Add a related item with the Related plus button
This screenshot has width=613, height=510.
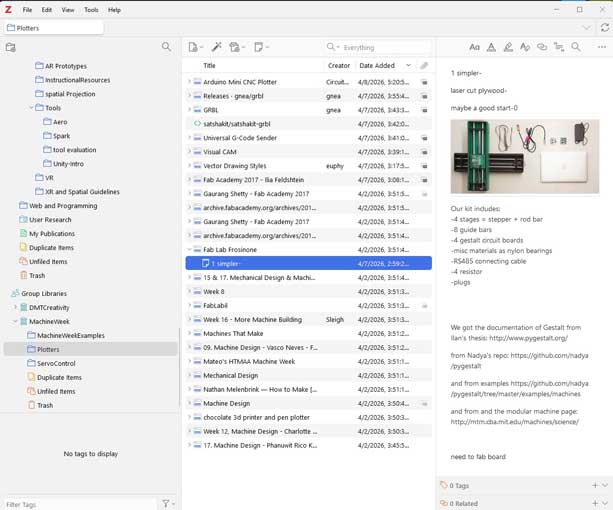point(595,503)
